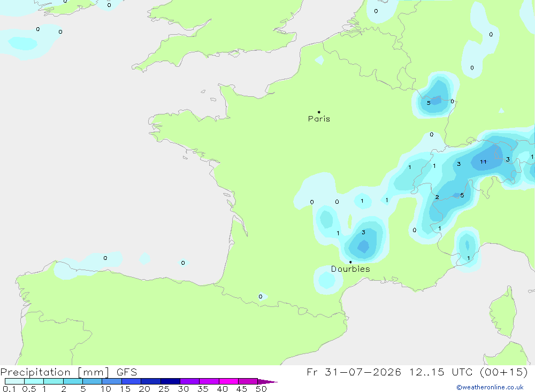Pick the 5–10 mm legend color swatch

(93, 381)
